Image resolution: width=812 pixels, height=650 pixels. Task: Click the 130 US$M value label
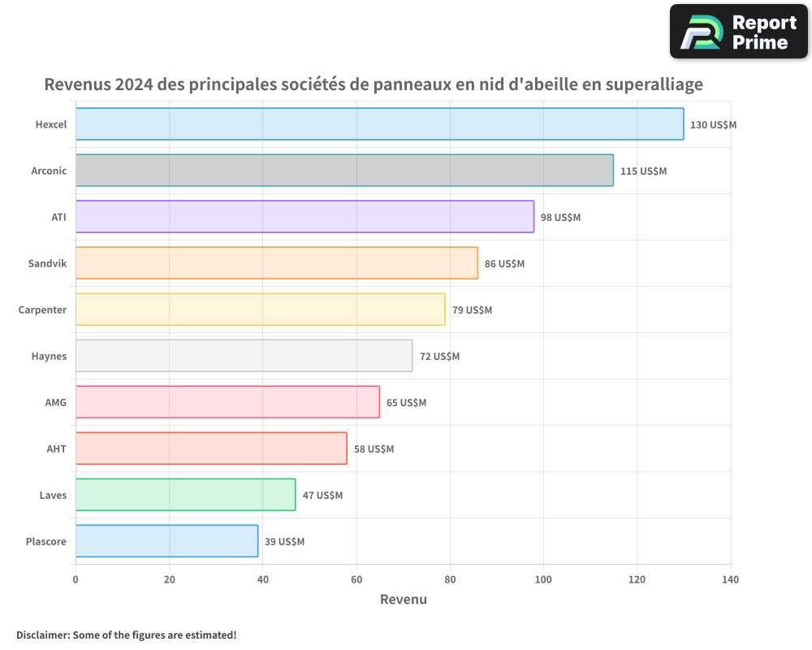(713, 125)
